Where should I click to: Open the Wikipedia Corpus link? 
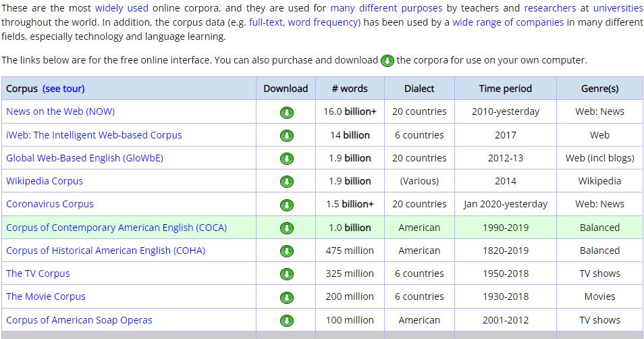[45, 181]
